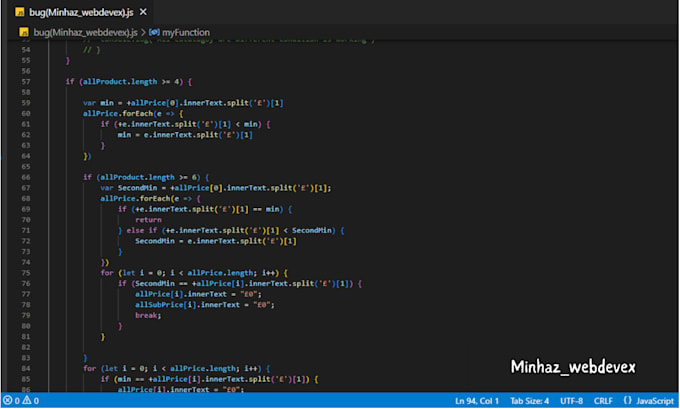The height and width of the screenshot is (409, 680).
Task: Select JavaScript language mode in status bar
Action: (655, 401)
